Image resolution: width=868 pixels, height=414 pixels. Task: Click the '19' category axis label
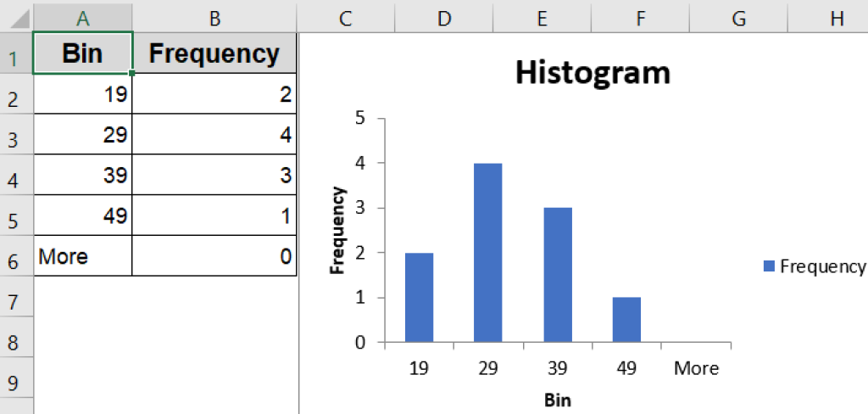(419, 368)
